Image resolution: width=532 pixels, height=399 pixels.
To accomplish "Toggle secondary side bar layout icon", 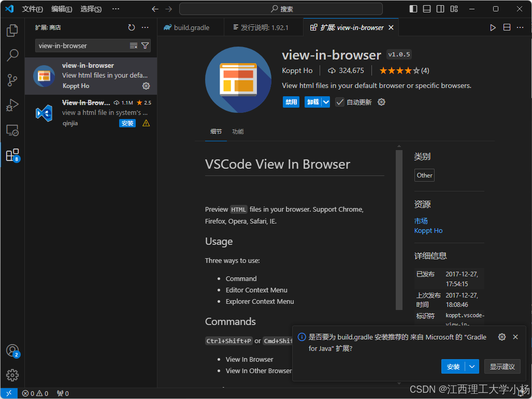I will tap(440, 9).
